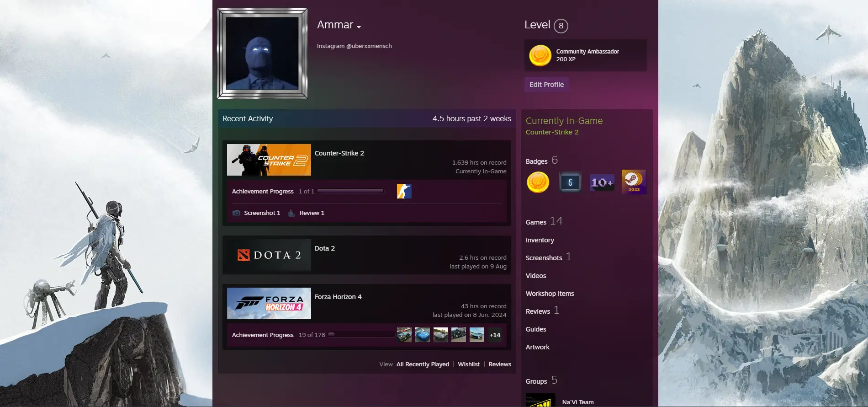Open the Review 1 link for Counter-Strike 2

pos(312,213)
